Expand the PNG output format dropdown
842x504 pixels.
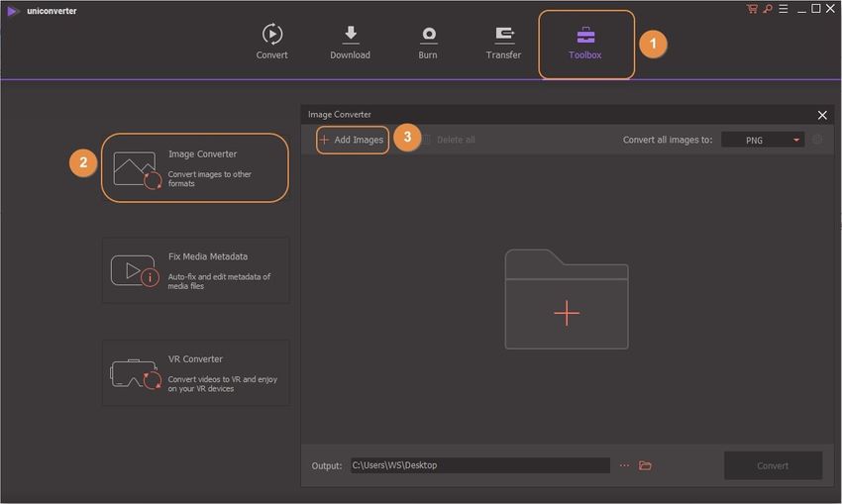(x=763, y=140)
